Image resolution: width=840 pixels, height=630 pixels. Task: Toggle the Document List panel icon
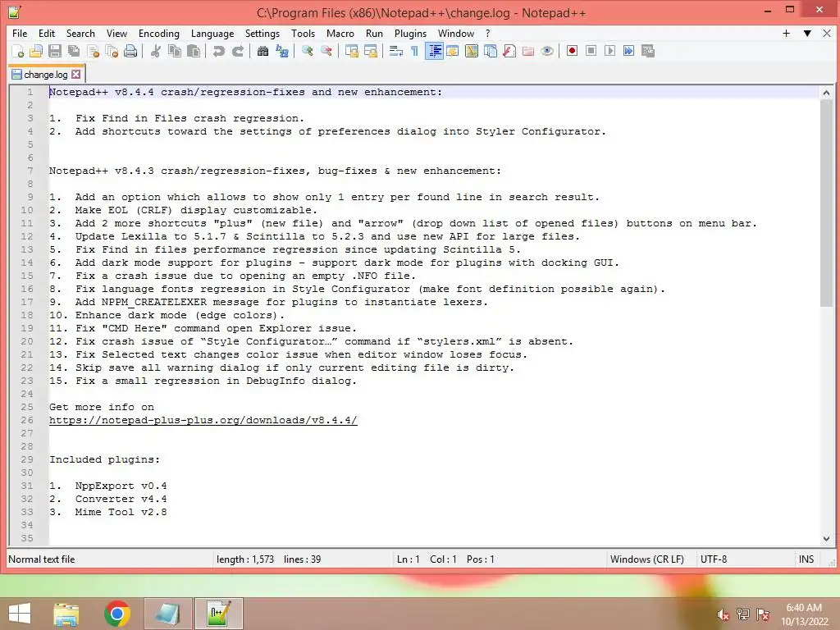click(491, 52)
